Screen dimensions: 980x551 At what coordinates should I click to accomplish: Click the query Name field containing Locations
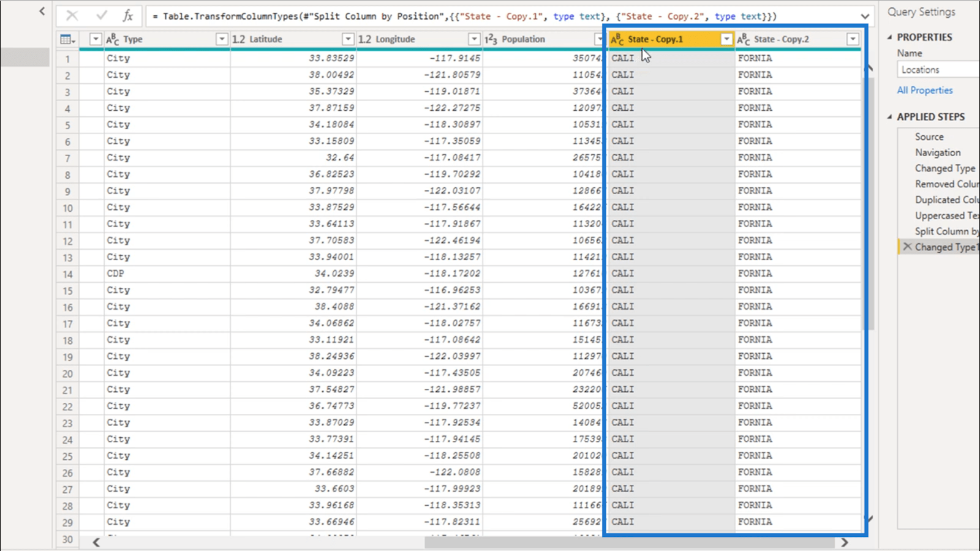click(938, 70)
